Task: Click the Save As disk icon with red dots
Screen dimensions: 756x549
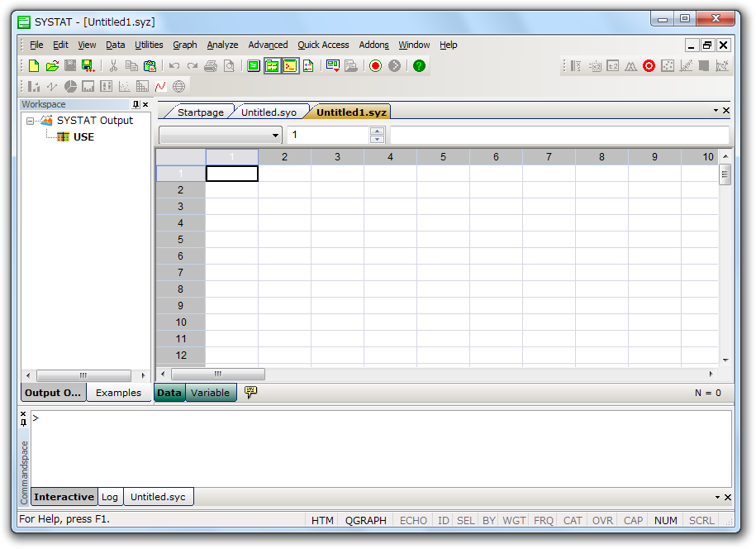Action: pyautogui.click(x=88, y=65)
